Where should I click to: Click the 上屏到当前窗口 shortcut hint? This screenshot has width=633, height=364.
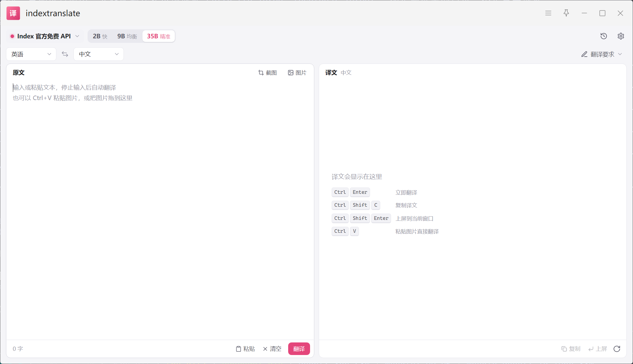pyautogui.click(x=414, y=219)
